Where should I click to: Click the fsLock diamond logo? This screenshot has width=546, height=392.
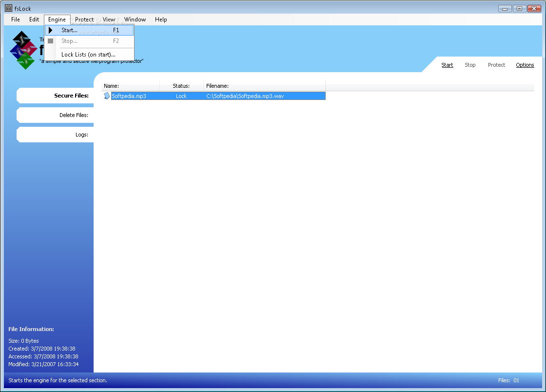click(23, 50)
